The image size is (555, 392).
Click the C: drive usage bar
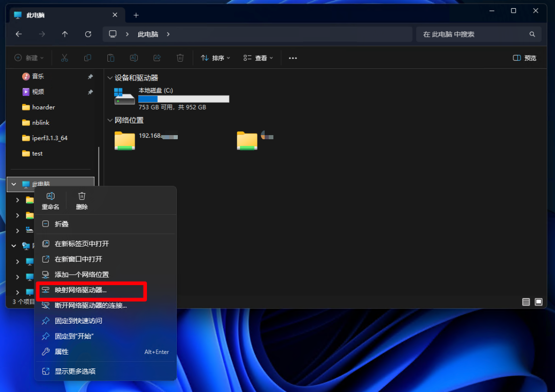pyautogui.click(x=183, y=99)
